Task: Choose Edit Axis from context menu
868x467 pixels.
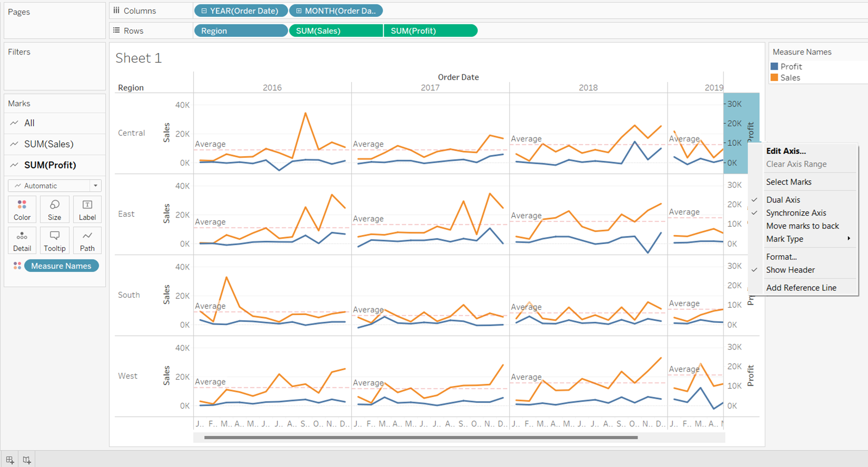Action: [786, 151]
